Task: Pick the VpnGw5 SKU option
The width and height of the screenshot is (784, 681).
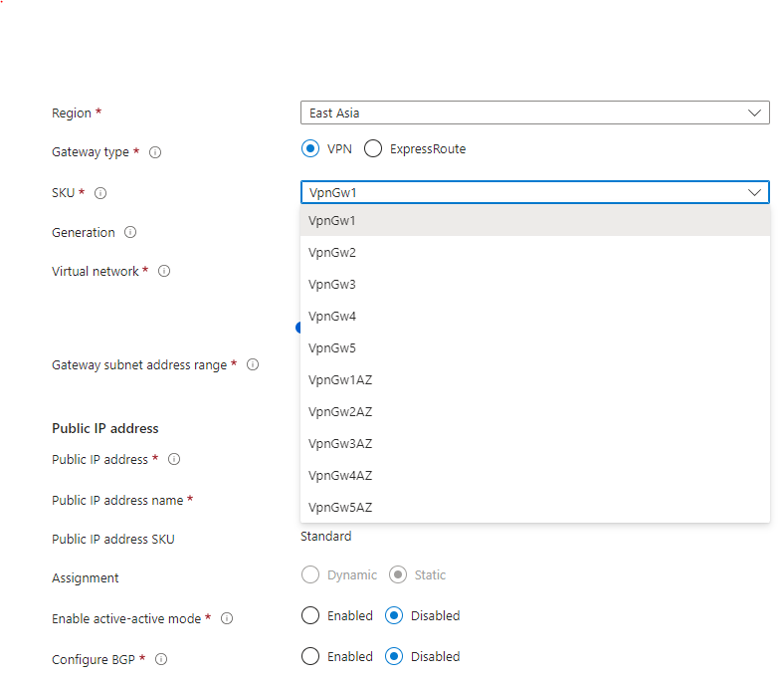Action: point(332,348)
